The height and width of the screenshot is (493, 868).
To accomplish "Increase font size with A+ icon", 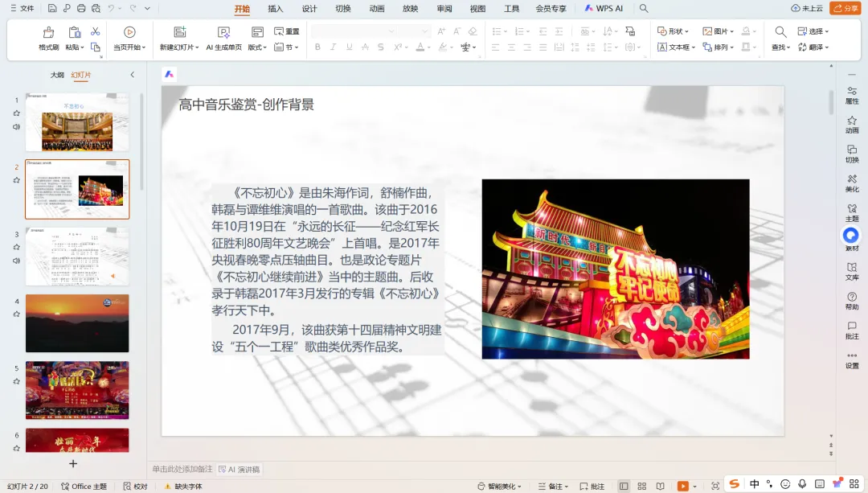I will click(x=441, y=31).
